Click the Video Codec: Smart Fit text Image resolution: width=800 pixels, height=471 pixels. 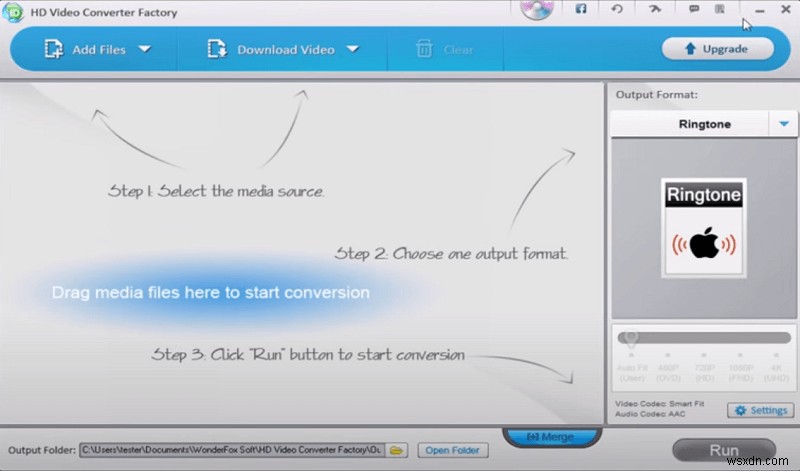coord(659,403)
